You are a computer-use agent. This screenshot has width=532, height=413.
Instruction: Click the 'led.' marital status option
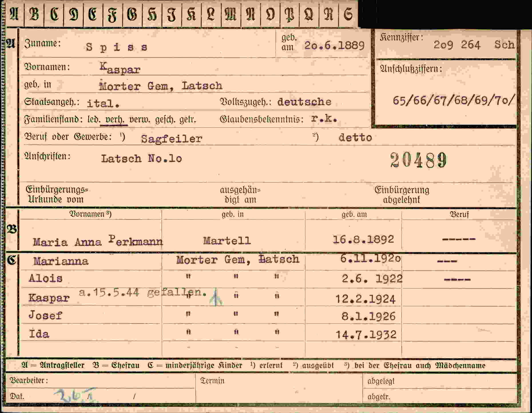click(94, 120)
